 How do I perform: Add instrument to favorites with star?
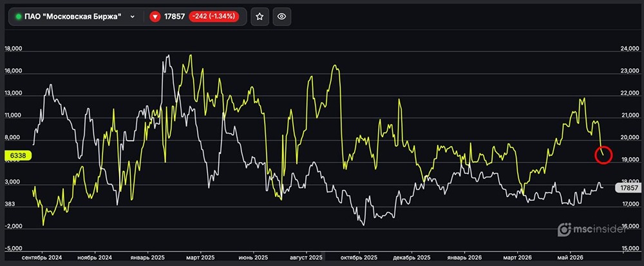tap(260, 16)
